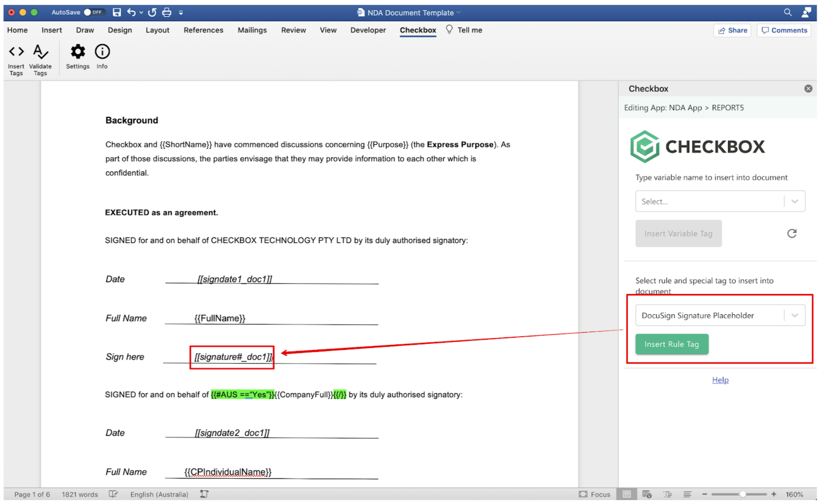Adjust the zoom slider handle
The image size is (819, 504).
pyautogui.click(x=742, y=494)
